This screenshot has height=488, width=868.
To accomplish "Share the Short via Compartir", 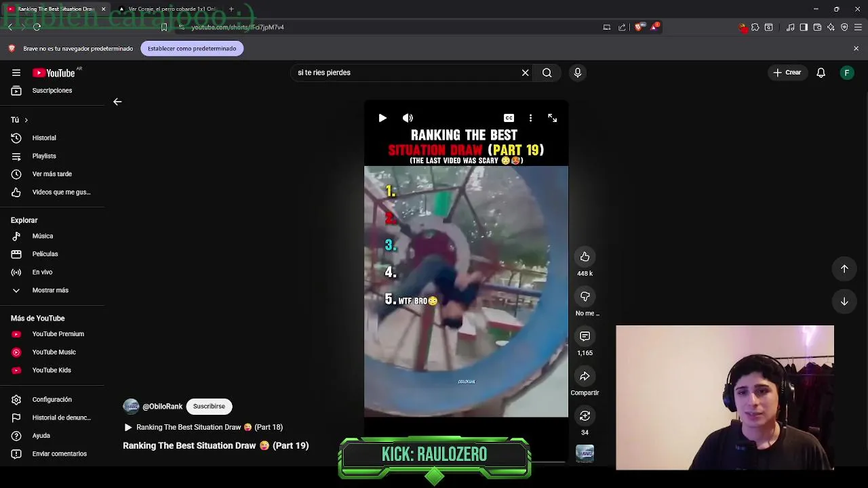I will click(x=585, y=376).
